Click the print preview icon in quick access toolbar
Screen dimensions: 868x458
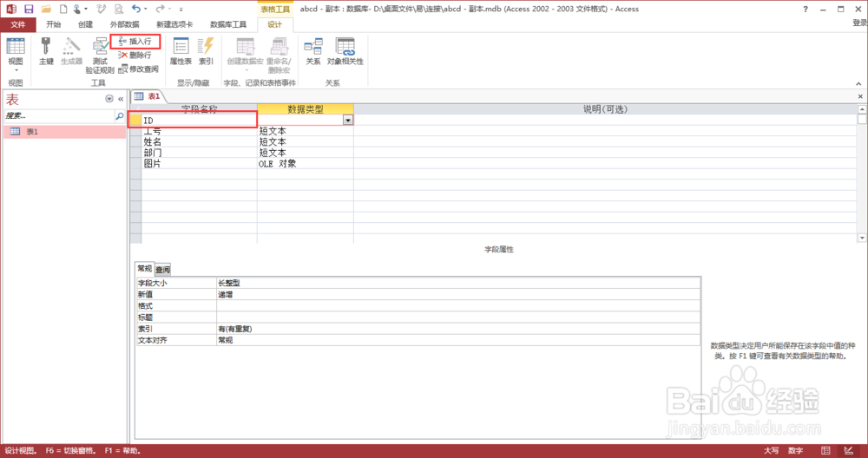119,9
